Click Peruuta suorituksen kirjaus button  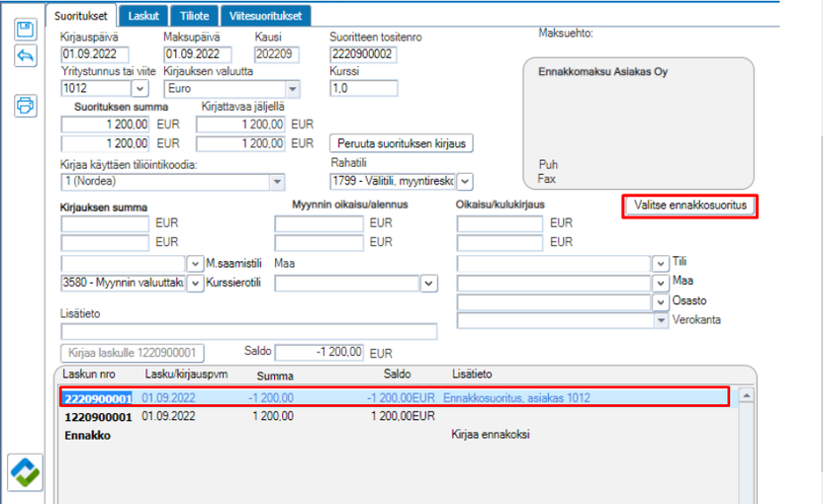405,143
